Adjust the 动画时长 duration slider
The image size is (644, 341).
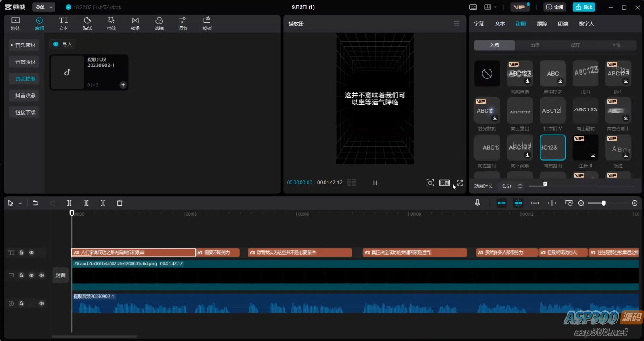pos(545,184)
